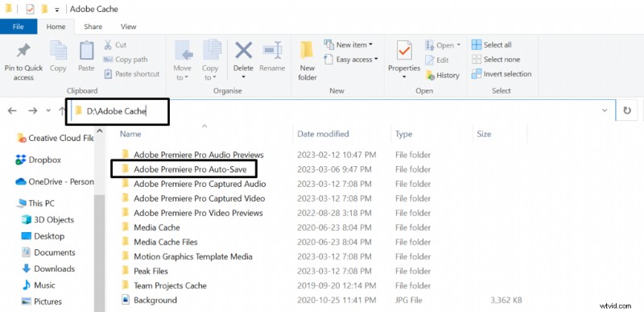
Task: Select Creative Cloud Files in sidebar
Action: [x=55, y=138]
